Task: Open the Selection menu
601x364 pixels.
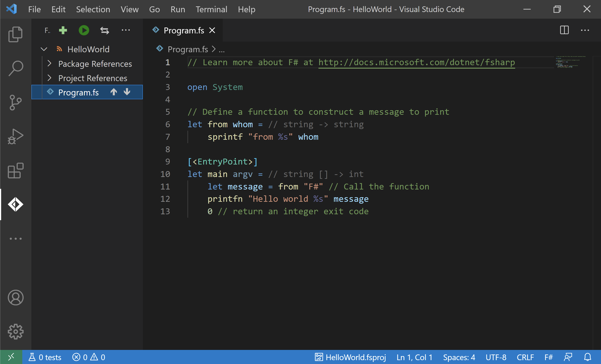Action: (93, 9)
